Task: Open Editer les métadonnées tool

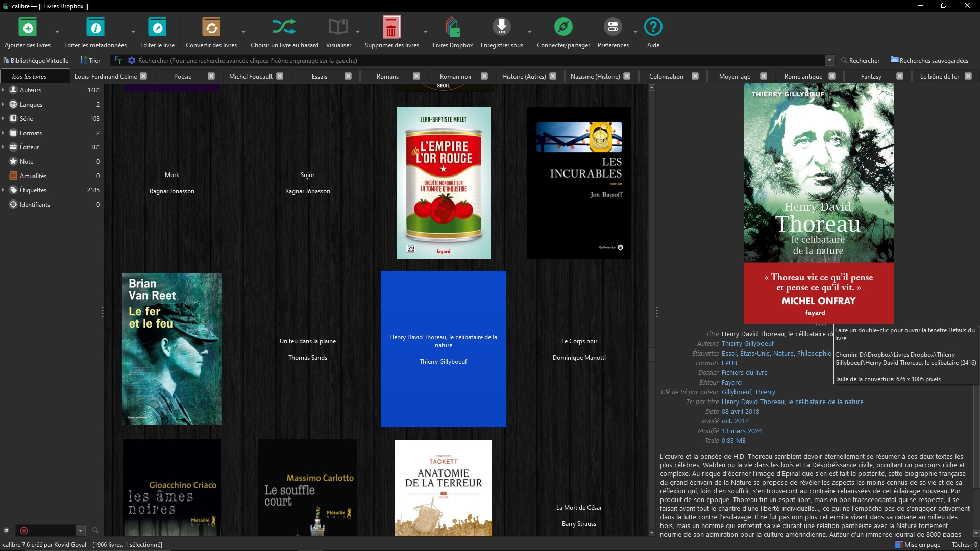Action: (95, 27)
